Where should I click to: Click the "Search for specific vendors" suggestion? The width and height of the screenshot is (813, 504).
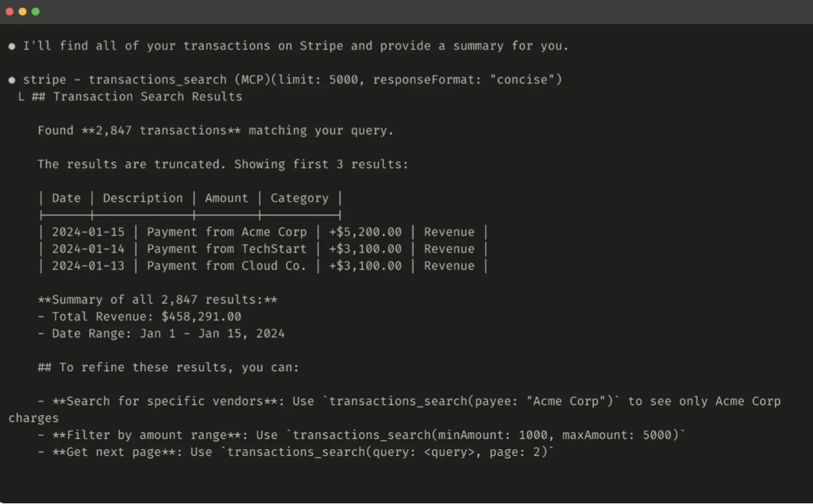(165, 401)
